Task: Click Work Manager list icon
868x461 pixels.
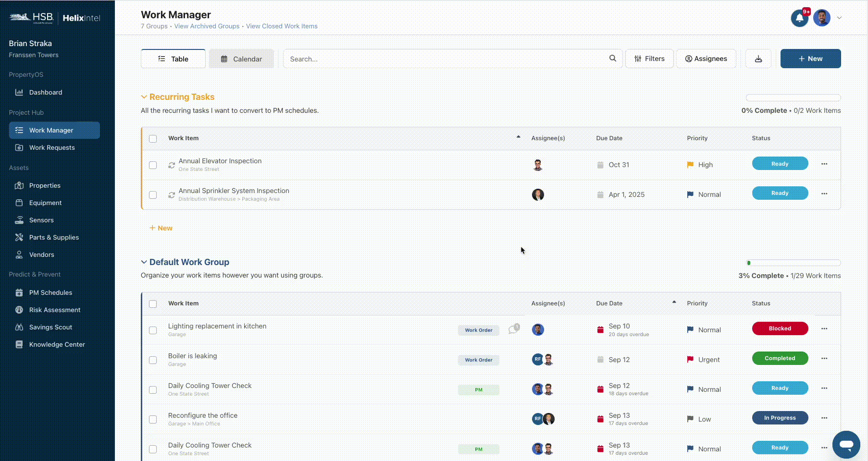Action: 19,130
